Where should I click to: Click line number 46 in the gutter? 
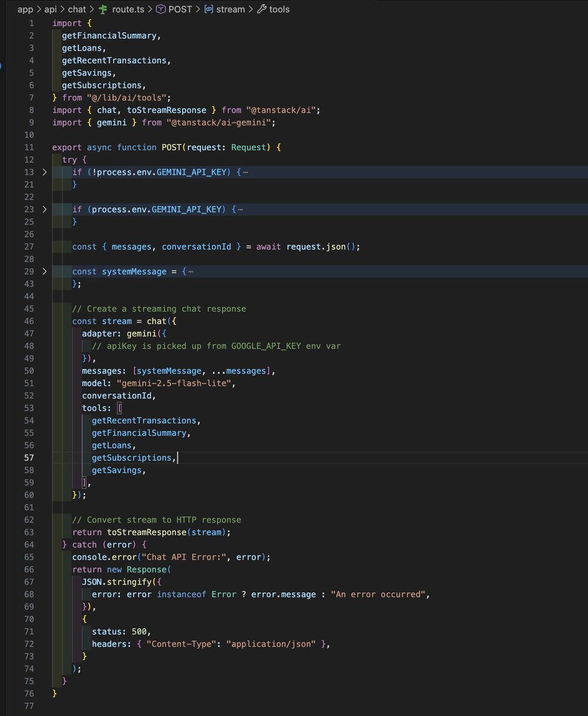[29, 321]
